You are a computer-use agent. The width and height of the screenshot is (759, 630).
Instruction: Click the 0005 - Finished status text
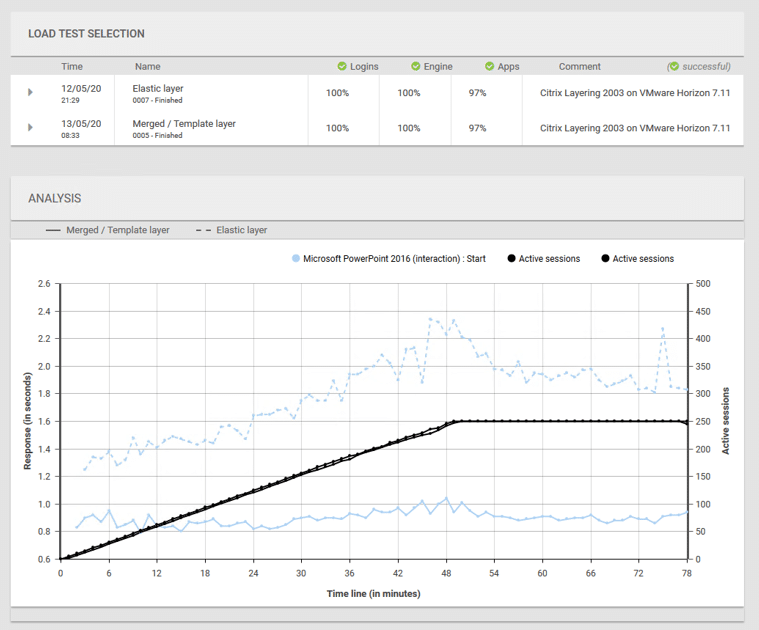(157, 135)
